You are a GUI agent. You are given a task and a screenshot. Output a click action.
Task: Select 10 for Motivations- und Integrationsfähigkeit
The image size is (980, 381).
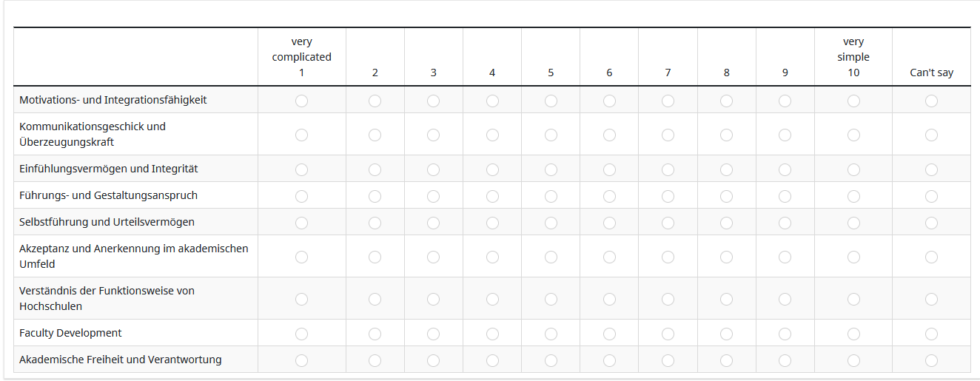coord(853,101)
